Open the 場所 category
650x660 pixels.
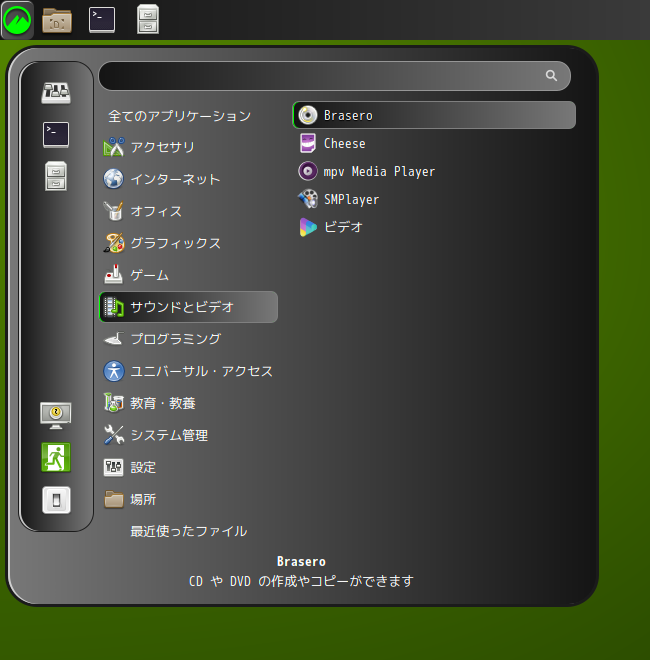coord(189,500)
